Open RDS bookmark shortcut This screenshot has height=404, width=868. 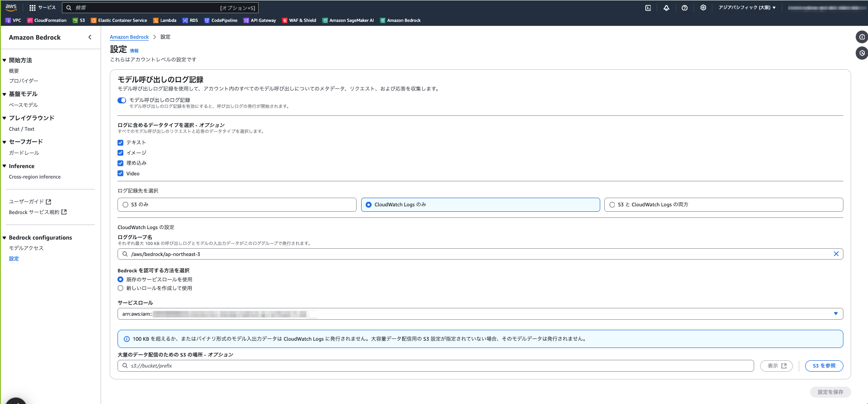pyautogui.click(x=190, y=20)
